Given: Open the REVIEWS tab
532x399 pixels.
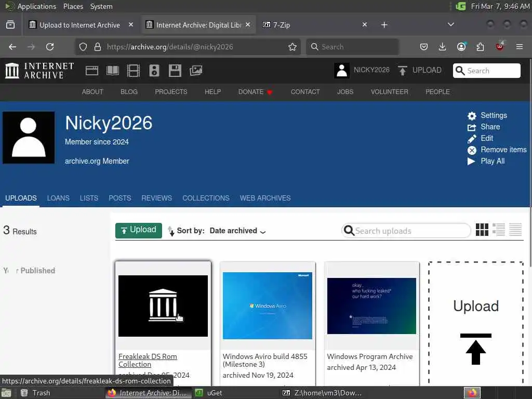Looking at the screenshot, I should [x=157, y=198].
